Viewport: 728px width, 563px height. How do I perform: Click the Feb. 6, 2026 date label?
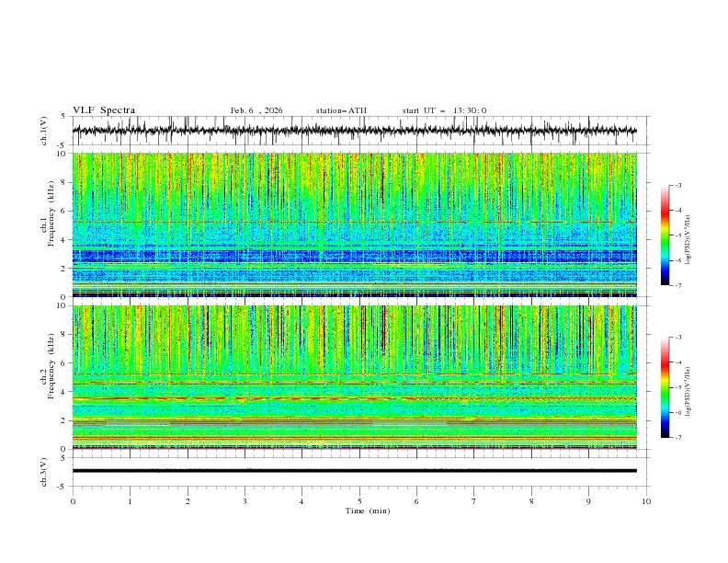(256, 110)
